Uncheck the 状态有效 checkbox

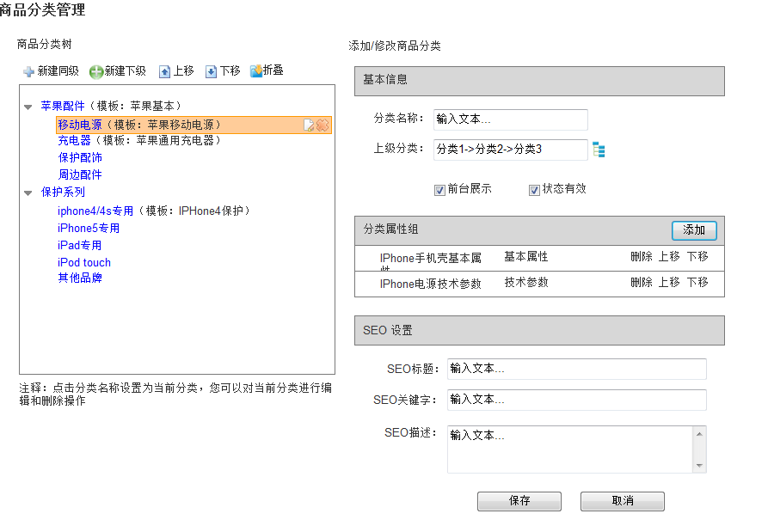(534, 190)
